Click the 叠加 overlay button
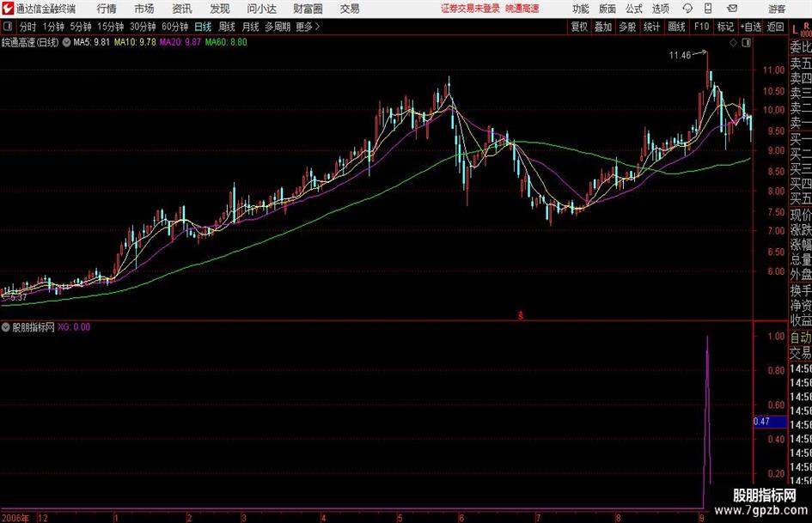The width and height of the screenshot is (812, 523). [x=603, y=27]
